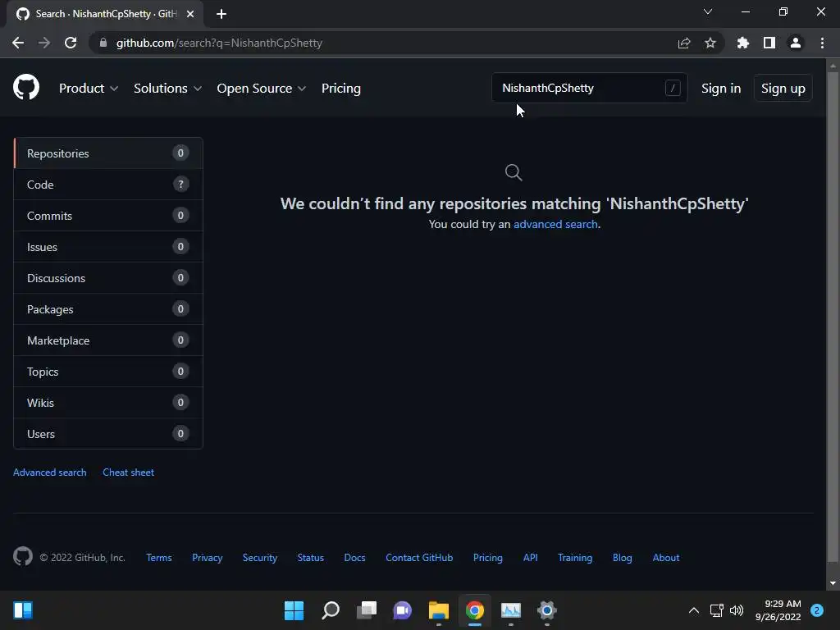Click the GitHub octocat logo in header
Viewport: 840px width, 630px height.
[25, 87]
